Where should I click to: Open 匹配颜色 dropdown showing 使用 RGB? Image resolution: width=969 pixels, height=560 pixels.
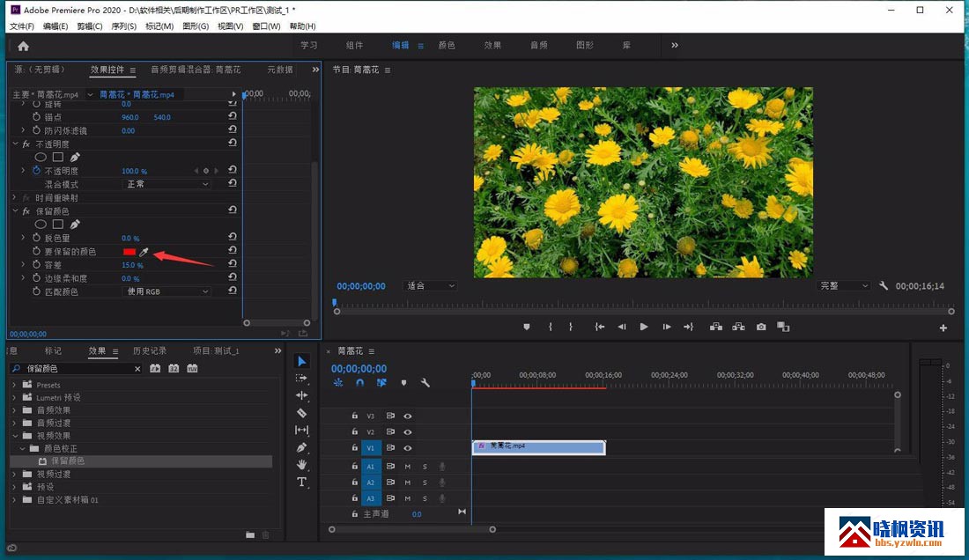click(x=166, y=291)
